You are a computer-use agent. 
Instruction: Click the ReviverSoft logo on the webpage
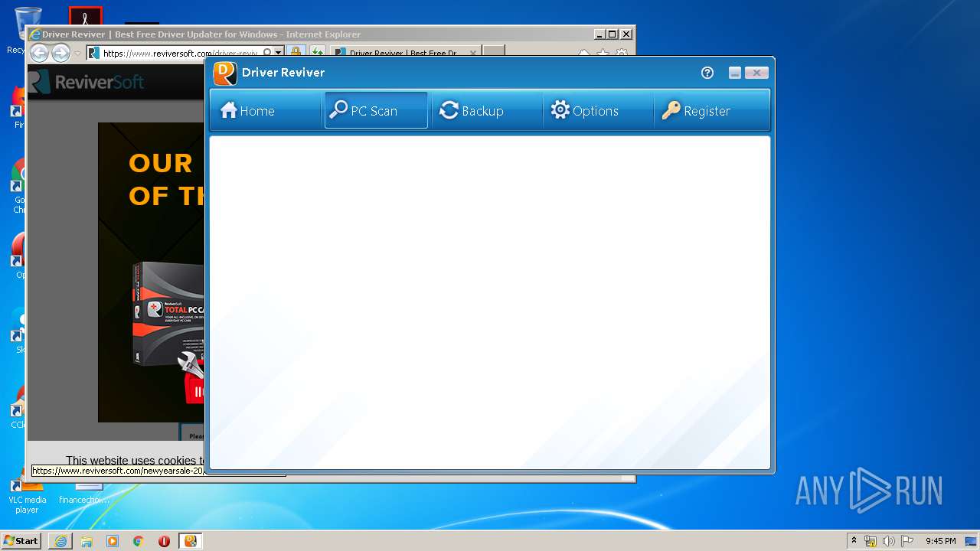click(87, 82)
